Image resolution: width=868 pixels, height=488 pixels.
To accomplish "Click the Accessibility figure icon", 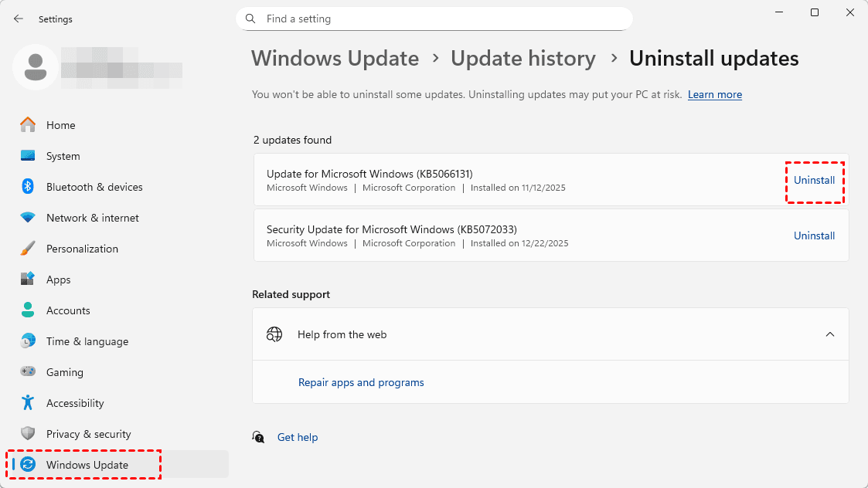I will coord(28,403).
